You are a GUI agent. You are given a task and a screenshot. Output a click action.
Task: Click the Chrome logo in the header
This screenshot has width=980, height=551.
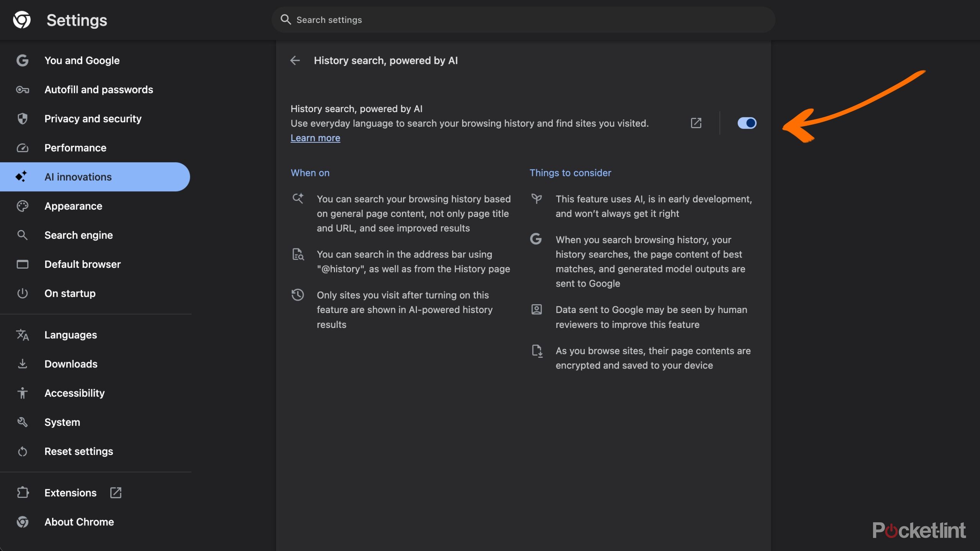[x=22, y=20]
